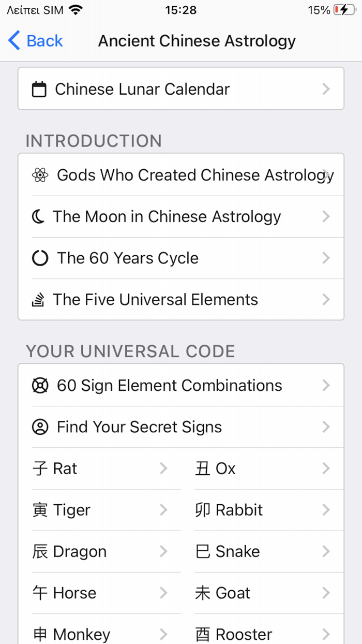Open the Snake zodiac entry
This screenshot has width=362, height=644.
coord(325,551)
